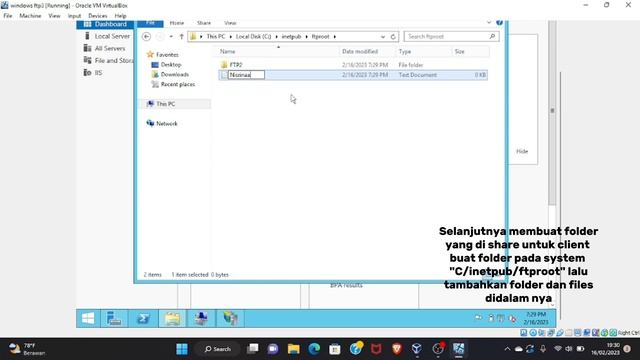This screenshot has width=640, height=360.
Task: Launch Microsoft Edge from host taskbar
Action: pos(314,349)
